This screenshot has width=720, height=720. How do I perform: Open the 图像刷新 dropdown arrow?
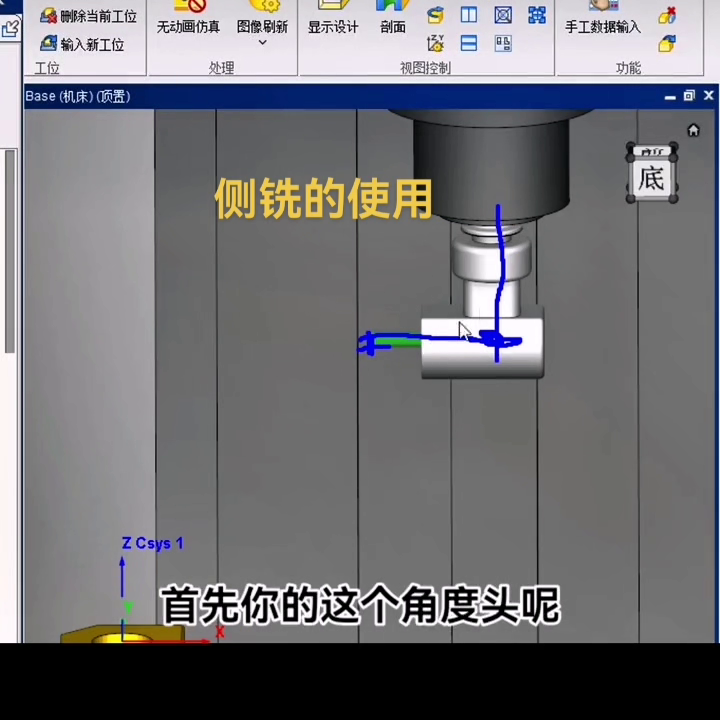(x=263, y=43)
